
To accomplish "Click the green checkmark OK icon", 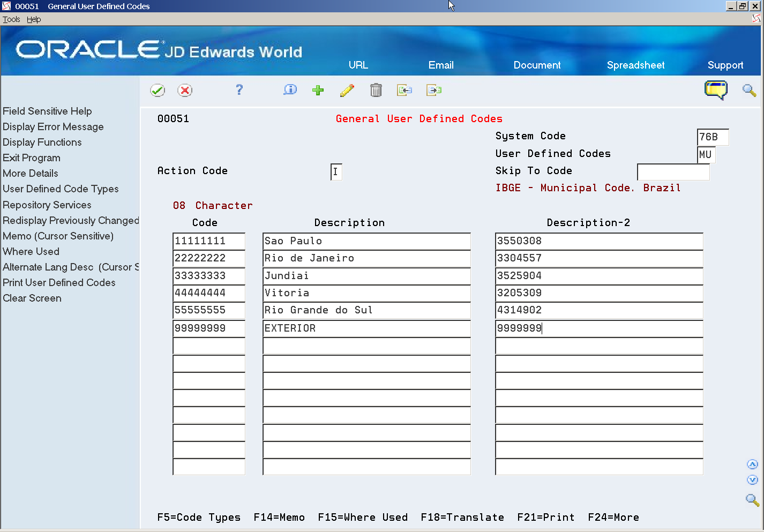I will point(158,90).
